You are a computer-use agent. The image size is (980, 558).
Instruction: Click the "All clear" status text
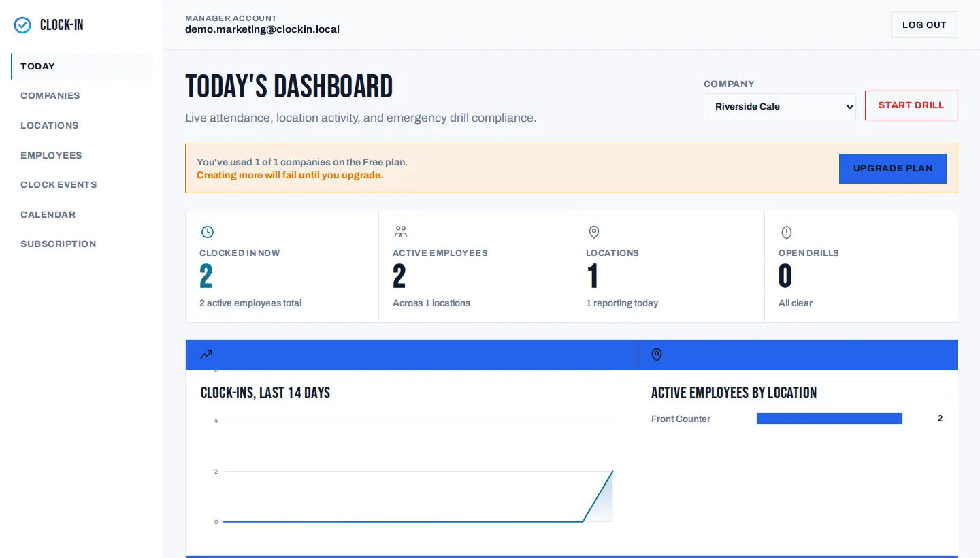796,303
